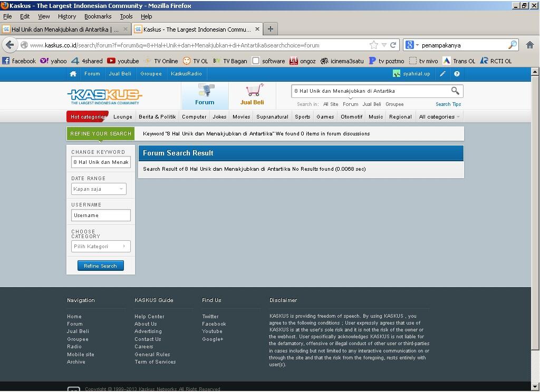This screenshot has height=392, width=540.
Task: Open KaskusRadio in the top bar
Action: [186, 74]
